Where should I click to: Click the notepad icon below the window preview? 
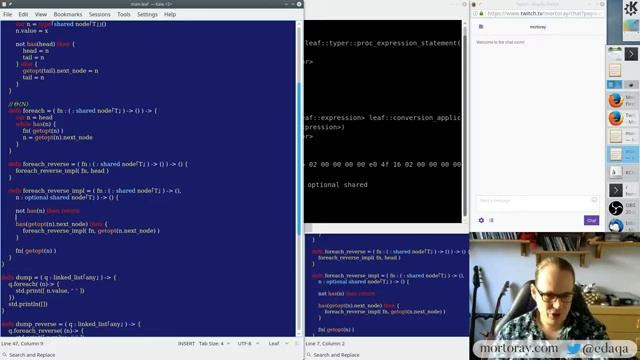click(x=615, y=70)
